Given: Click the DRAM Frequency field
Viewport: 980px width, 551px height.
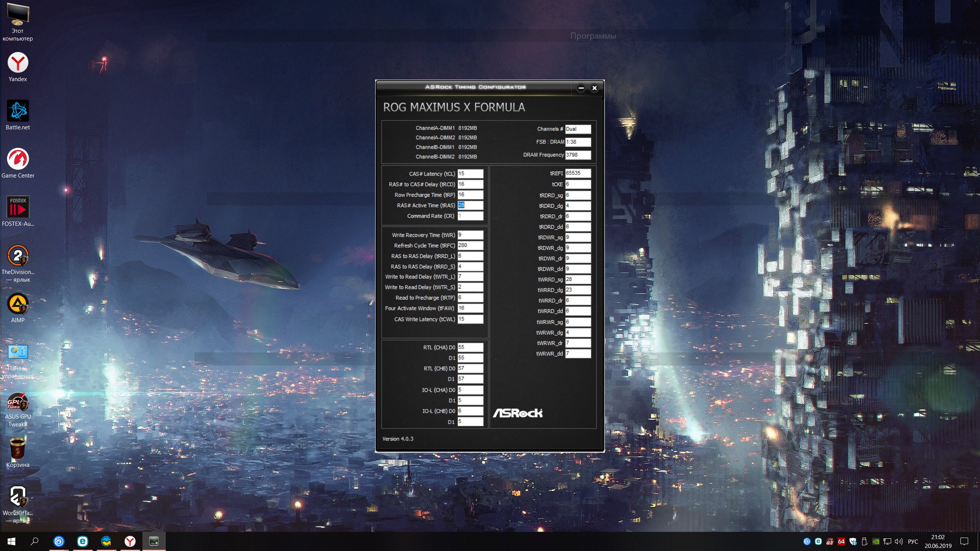Looking at the screenshot, I should (578, 155).
